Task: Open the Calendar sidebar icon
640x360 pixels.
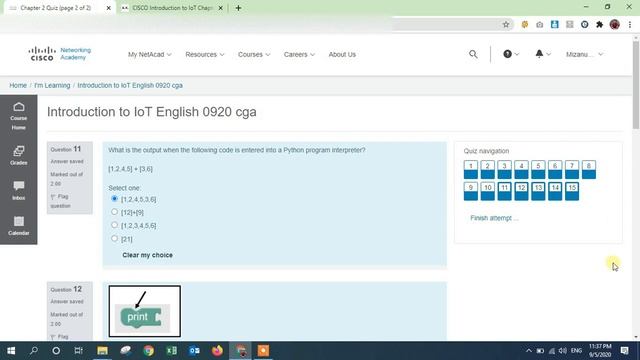Action: click(18, 225)
